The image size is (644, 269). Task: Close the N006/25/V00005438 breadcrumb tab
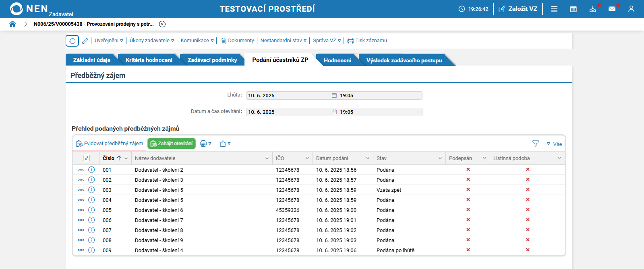[162, 24]
